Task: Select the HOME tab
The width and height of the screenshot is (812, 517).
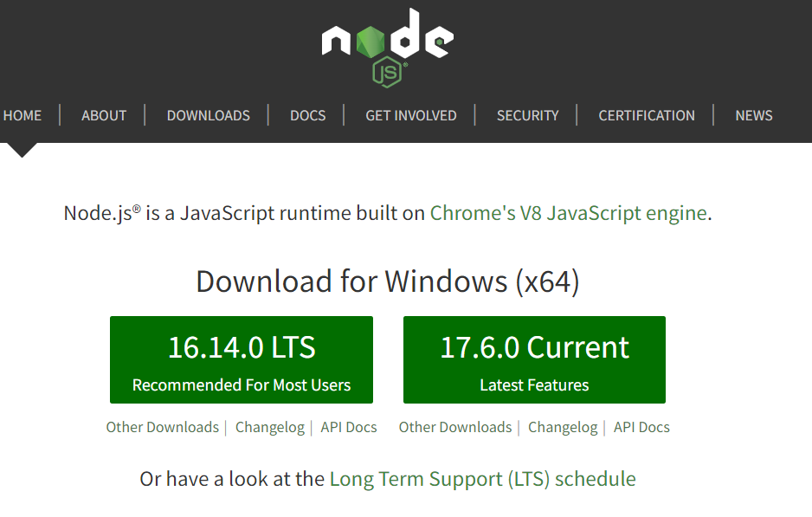Action: point(23,115)
